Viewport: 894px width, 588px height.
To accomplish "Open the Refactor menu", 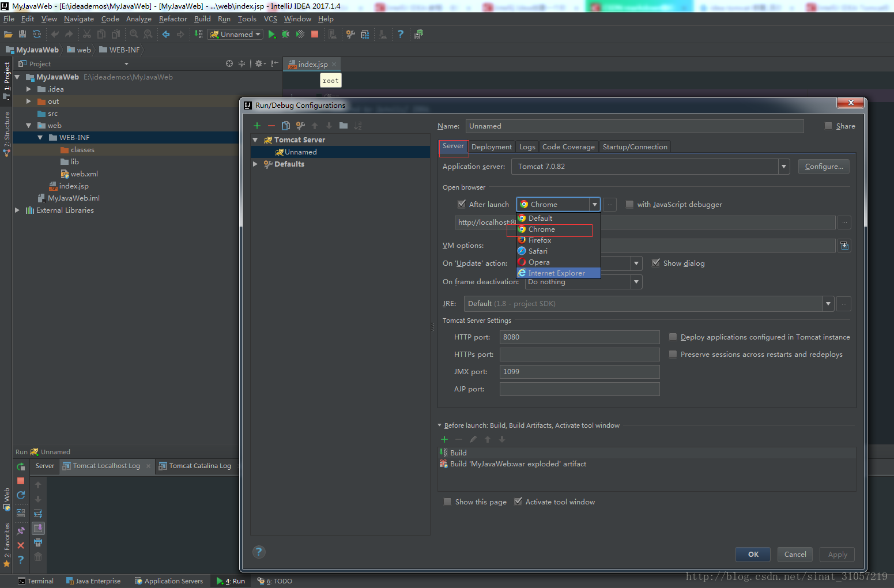I will (173, 19).
